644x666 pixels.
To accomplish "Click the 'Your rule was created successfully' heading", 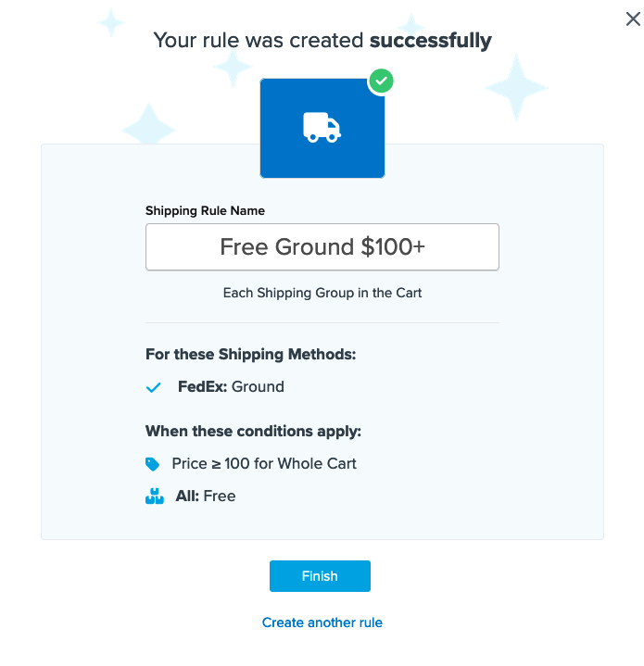I will coord(322,40).
